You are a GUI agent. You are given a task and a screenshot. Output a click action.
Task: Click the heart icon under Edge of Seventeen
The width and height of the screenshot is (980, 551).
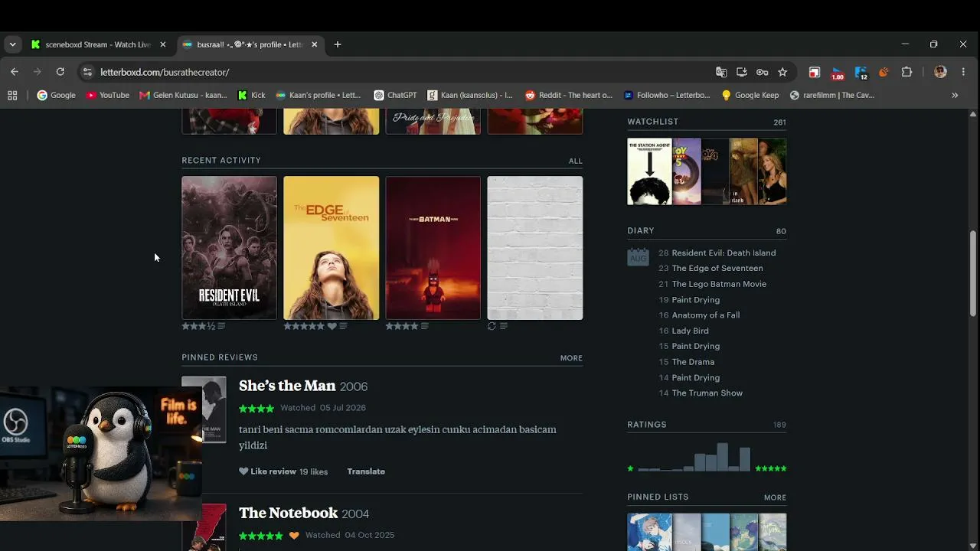click(x=332, y=326)
